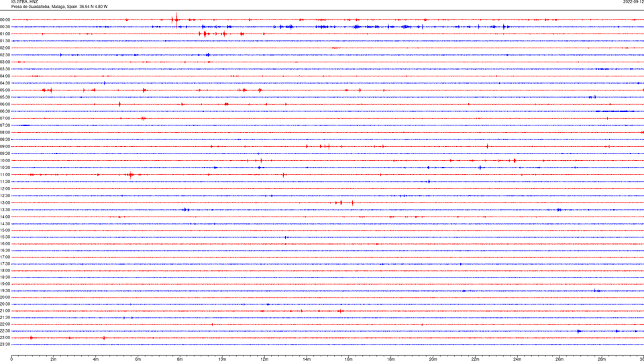Pick the 12:00 row label

point(5,189)
